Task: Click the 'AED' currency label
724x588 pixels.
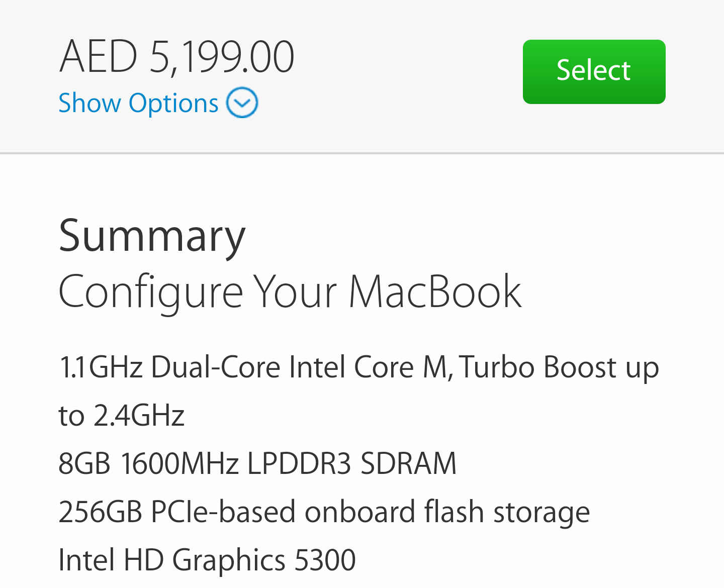Action: 99,56
